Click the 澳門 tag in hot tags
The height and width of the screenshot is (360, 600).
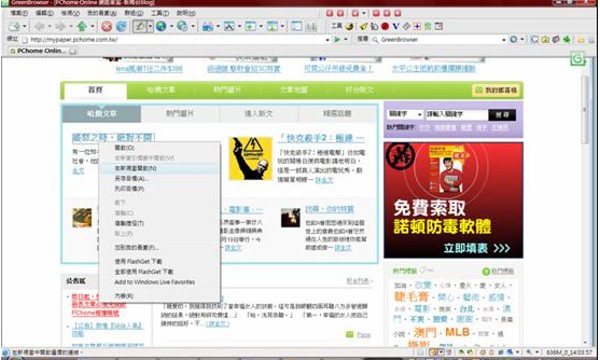coord(425,332)
